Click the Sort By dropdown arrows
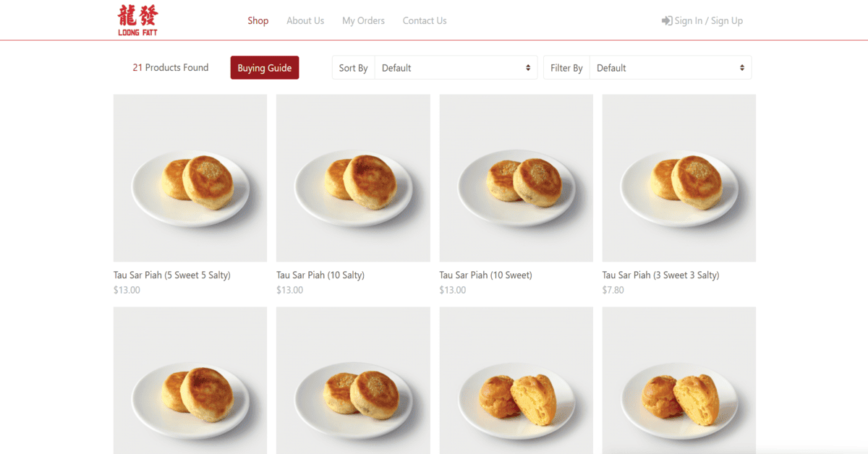 coord(528,68)
